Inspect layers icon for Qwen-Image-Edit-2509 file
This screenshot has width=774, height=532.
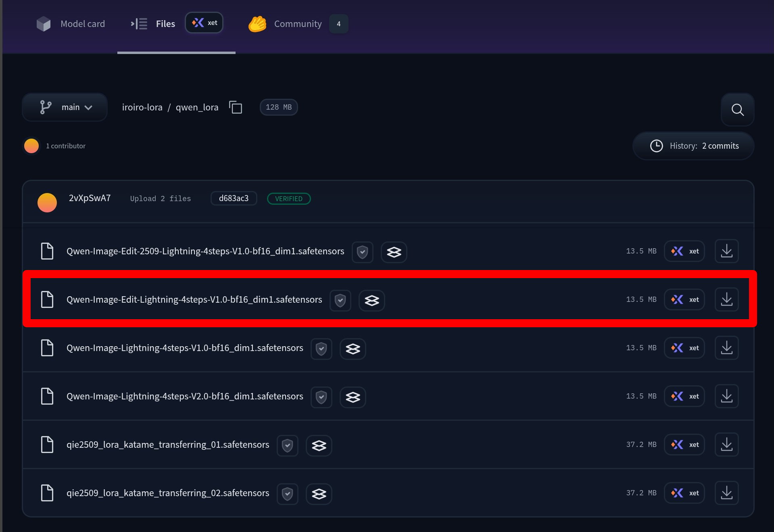[x=394, y=252]
